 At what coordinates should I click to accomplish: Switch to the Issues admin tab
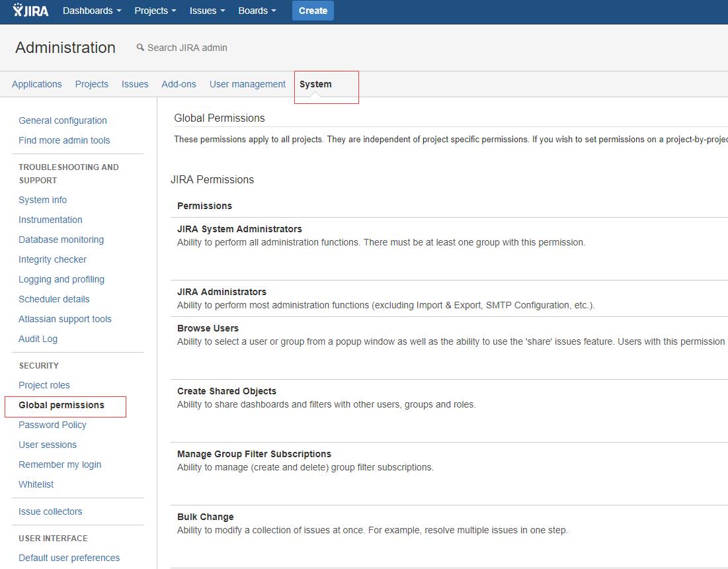click(x=135, y=84)
